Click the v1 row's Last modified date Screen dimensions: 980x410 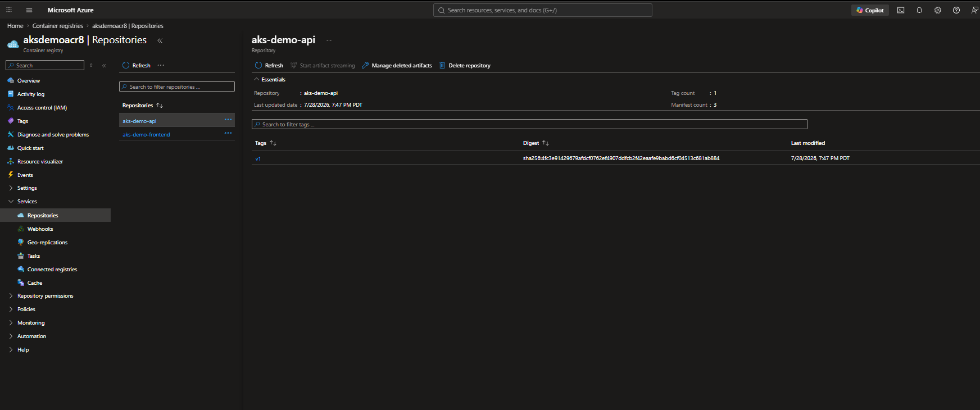click(x=820, y=158)
